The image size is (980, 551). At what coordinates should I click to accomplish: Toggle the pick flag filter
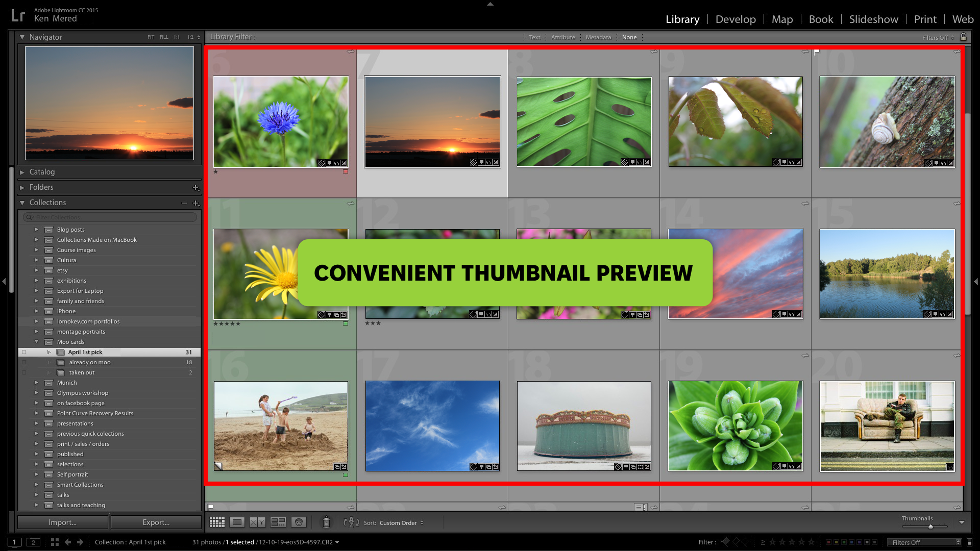pyautogui.click(x=727, y=542)
